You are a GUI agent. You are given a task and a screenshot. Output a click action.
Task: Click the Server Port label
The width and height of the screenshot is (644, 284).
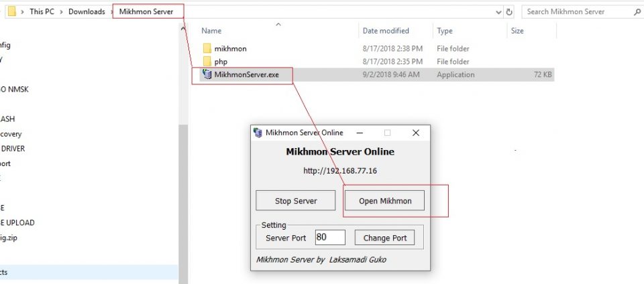286,238
